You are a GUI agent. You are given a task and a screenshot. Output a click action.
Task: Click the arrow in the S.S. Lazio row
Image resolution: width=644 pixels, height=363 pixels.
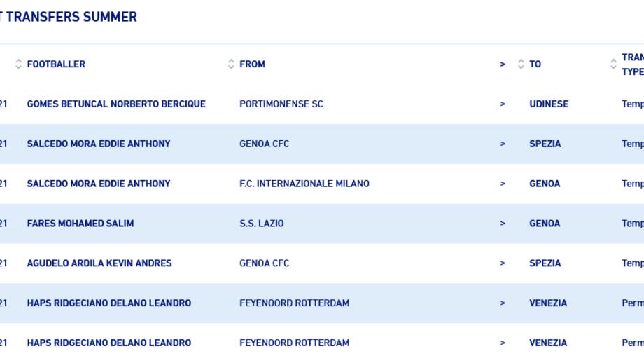503,224
